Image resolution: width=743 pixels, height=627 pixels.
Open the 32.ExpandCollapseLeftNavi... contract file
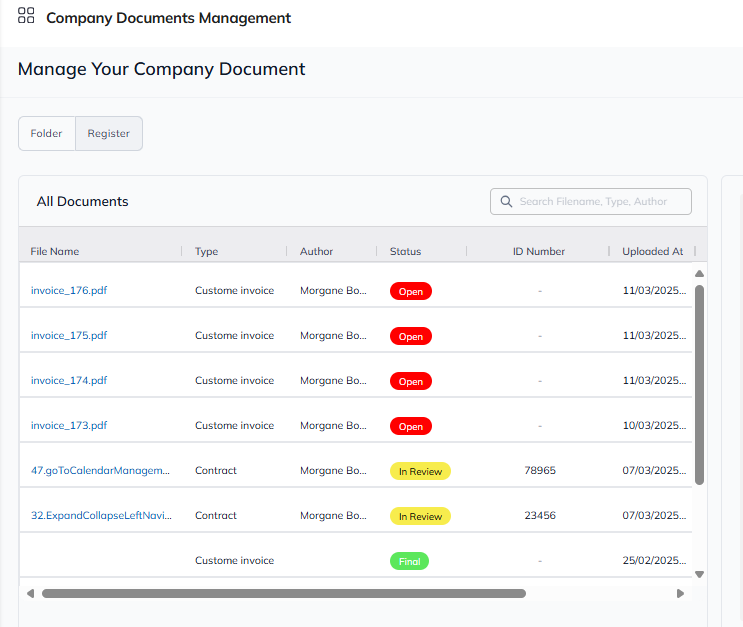[100, 516]
